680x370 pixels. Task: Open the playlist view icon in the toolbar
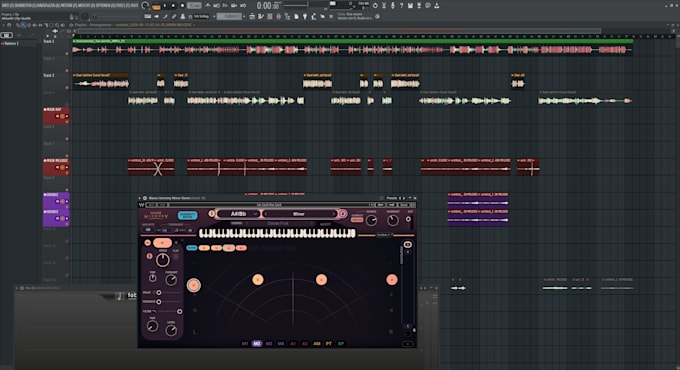[252, 16]
